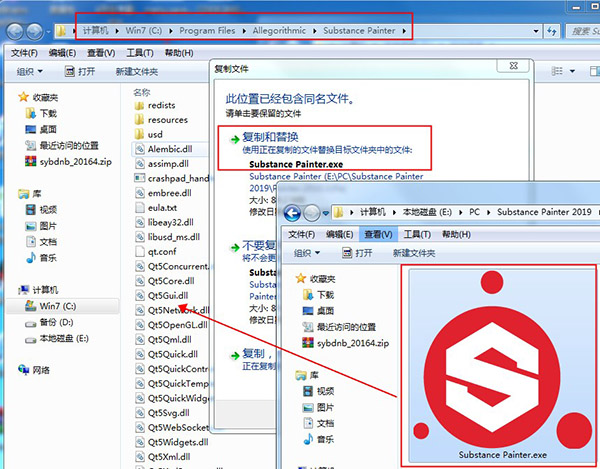The image size is (600, 469).
Task: Choose the 复制和替换 option
Action: [x=324, y=148]
